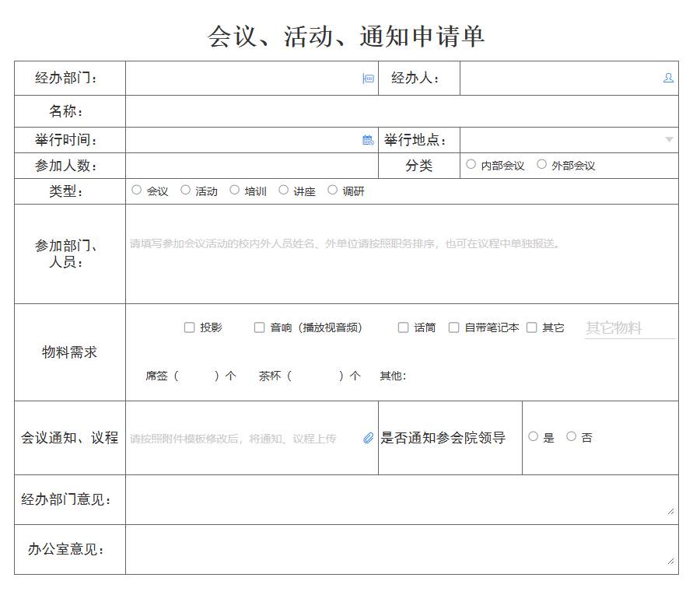Check the 自带笔记本 option

coord(454,328)
